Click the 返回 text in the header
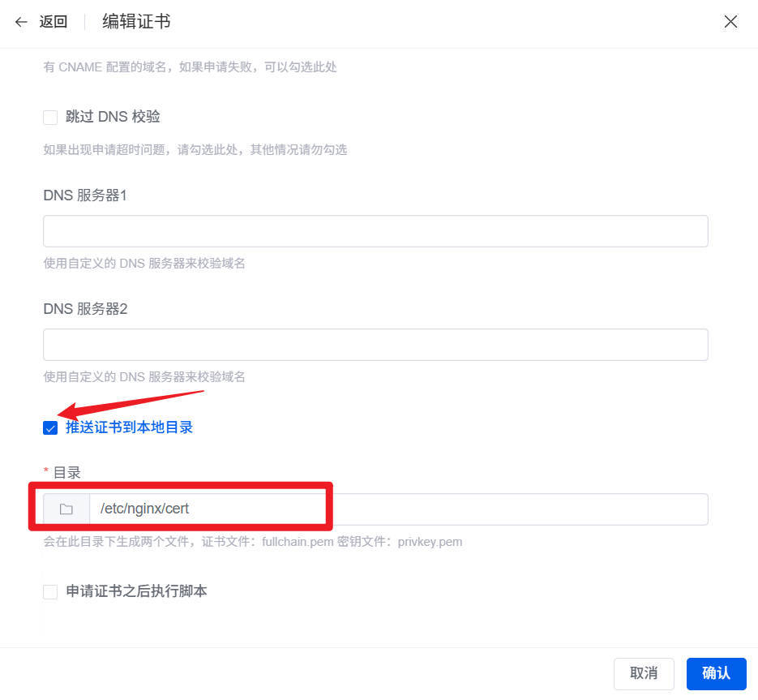 pyautogui.click(x=54, y=22)
